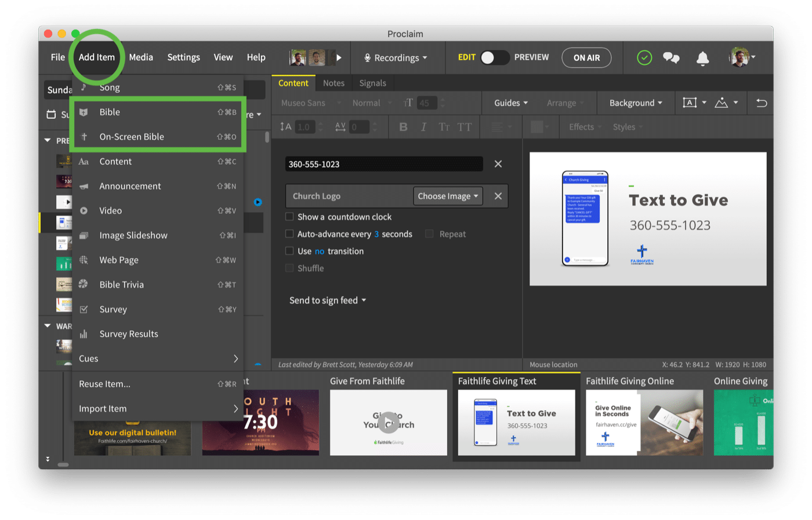Viewport: 812px width, 520px height.
Task: Collapse the PRE service section
Action: (x=48, y=140)
